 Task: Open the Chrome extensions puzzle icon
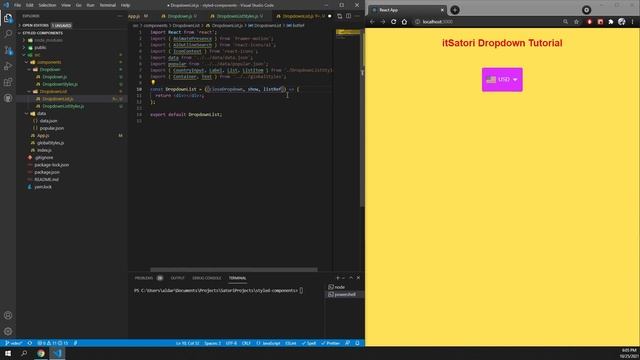[x=611, y=22]
